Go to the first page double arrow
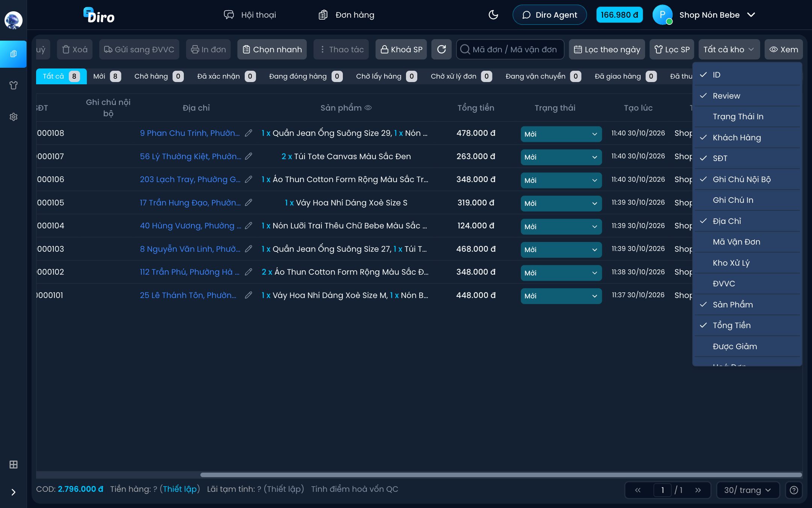 click(x=638, y=490)
